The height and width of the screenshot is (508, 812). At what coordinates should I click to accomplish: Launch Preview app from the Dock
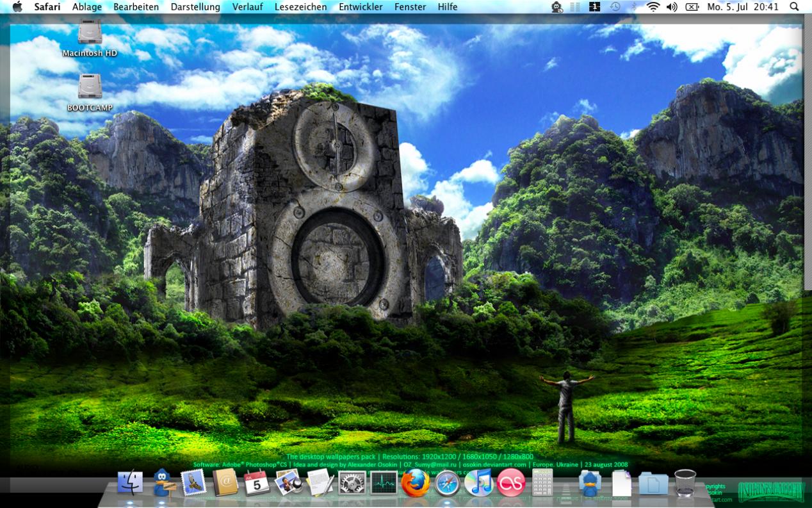[x=288, y=482]
